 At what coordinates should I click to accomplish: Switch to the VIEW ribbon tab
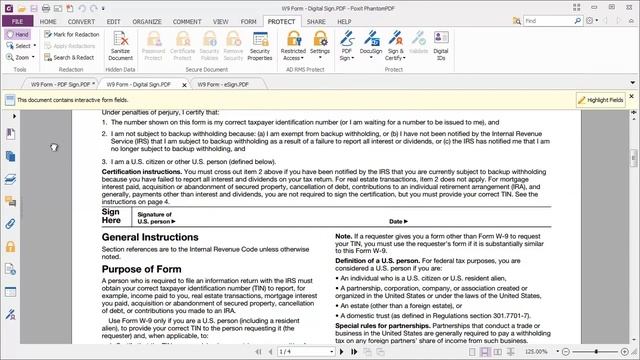(220, 22)
